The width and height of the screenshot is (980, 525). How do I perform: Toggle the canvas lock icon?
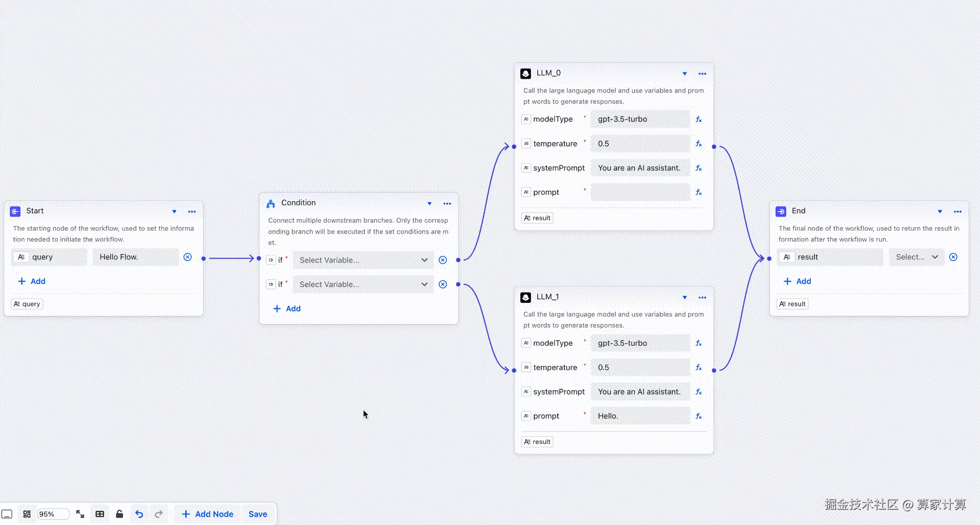point(120,514)
